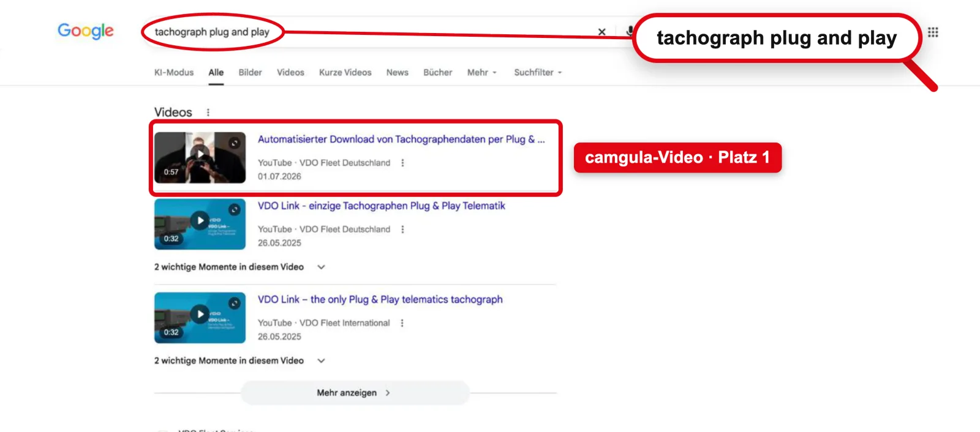Viewport: 980px width, 432px height.
Task: Select the Alle search tab
Action: 216,72
